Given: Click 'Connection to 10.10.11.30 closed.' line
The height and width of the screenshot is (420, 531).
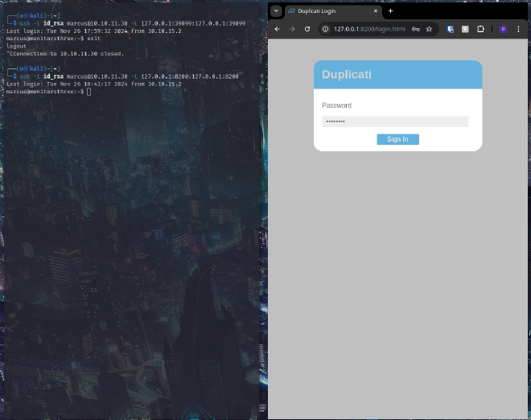Looking at the screenshot, I should point(65,54).
